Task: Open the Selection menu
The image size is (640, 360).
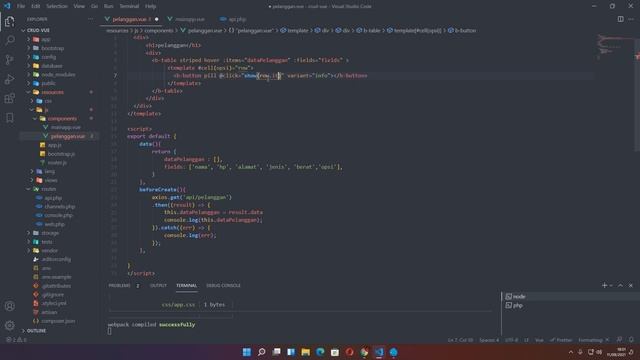Action: 57,6
